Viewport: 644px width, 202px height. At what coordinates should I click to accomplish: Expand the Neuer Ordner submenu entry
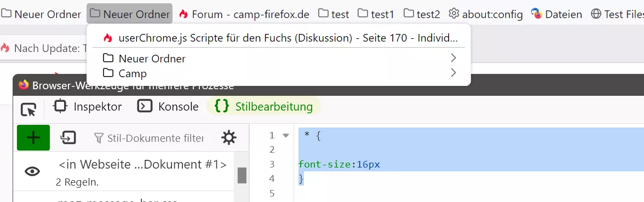279,58
